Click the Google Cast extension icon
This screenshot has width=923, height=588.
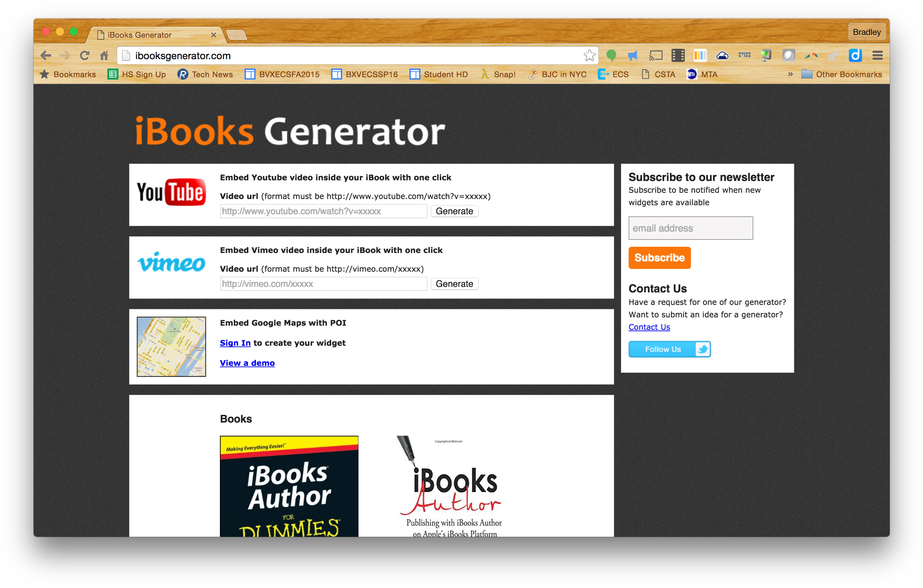656,55
